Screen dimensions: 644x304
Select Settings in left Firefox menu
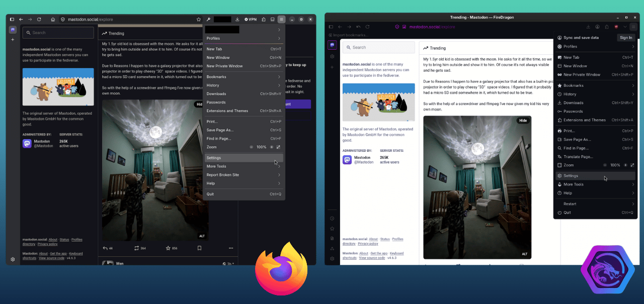tap(245, 158)
